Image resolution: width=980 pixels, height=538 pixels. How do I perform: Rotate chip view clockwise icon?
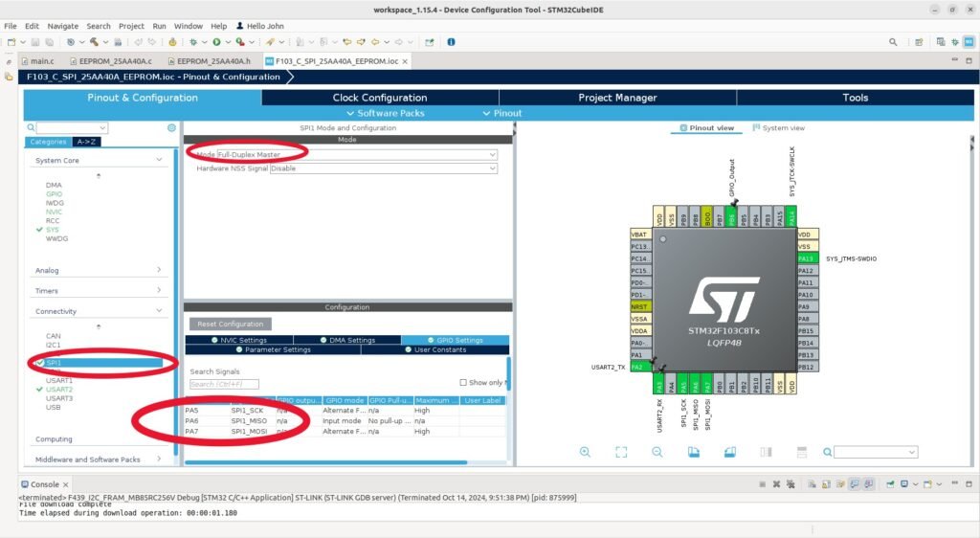tap(694, 452)
